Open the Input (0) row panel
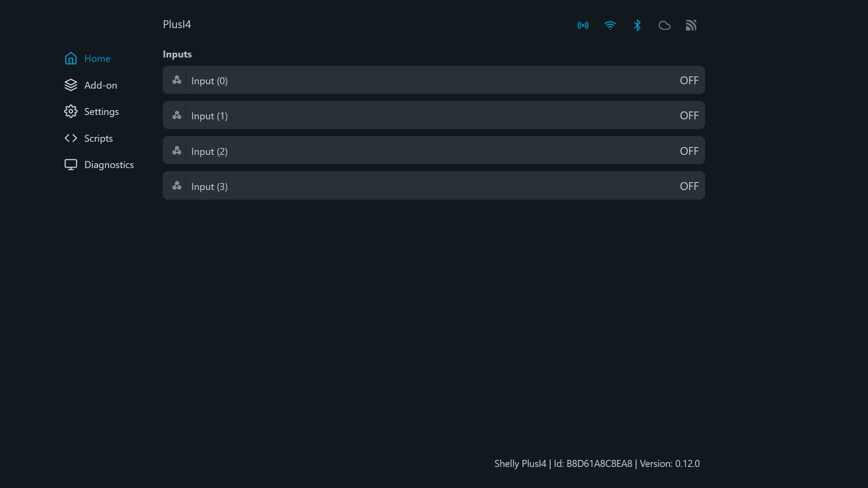This screenshot has width=868, height=488. click(434, 80)
